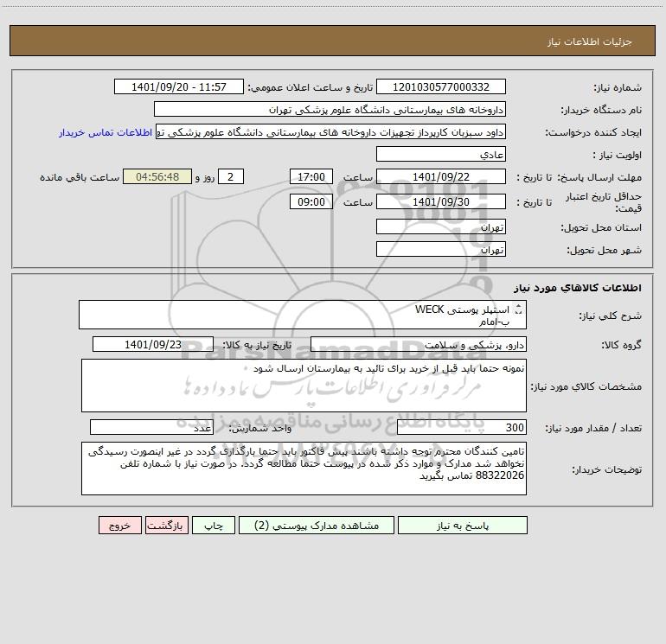The height and width of the screenshot is (644, 666).
Task: Click the stepper arrows in شرح کلی نیاز box
Action: [x=518, y=310]
